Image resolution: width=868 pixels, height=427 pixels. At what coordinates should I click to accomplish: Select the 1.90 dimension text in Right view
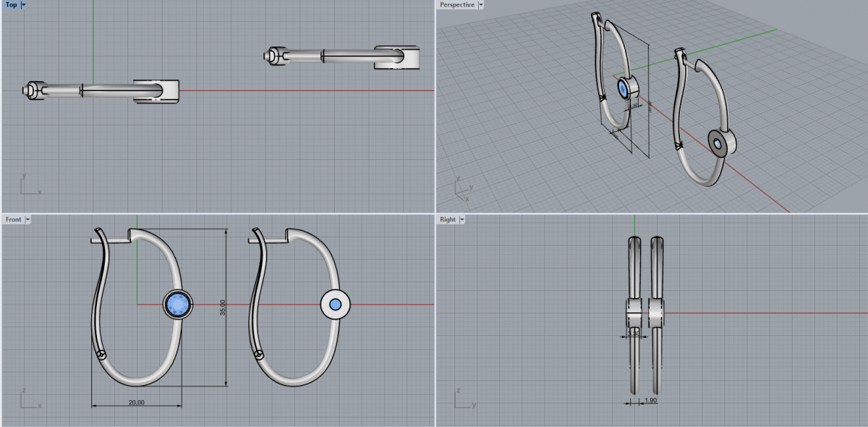[x=650, y=399]
